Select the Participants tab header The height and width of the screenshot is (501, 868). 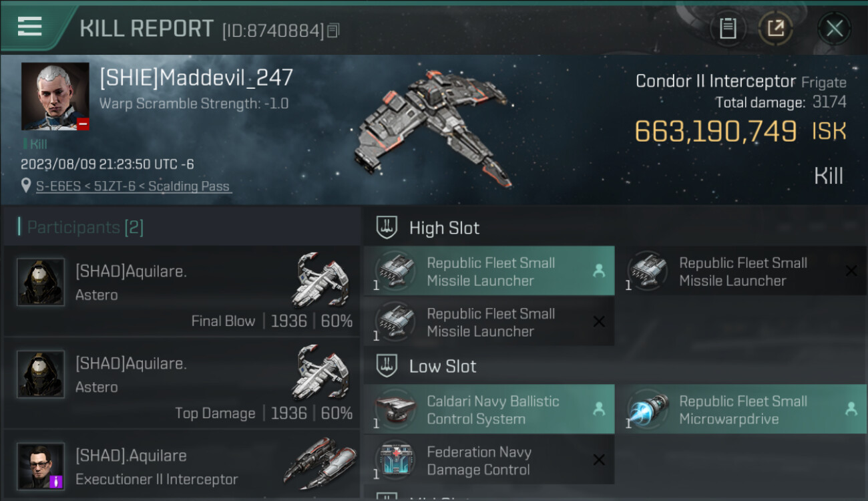(81, 227)
